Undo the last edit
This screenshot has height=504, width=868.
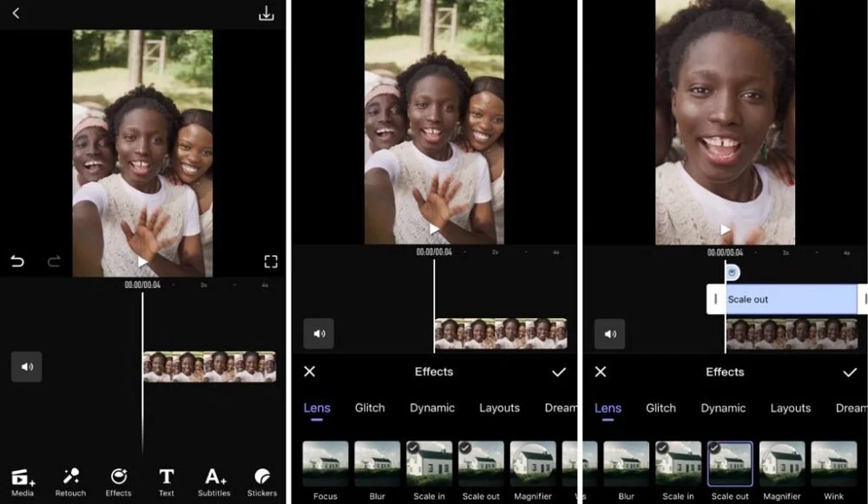pos(17,261)
